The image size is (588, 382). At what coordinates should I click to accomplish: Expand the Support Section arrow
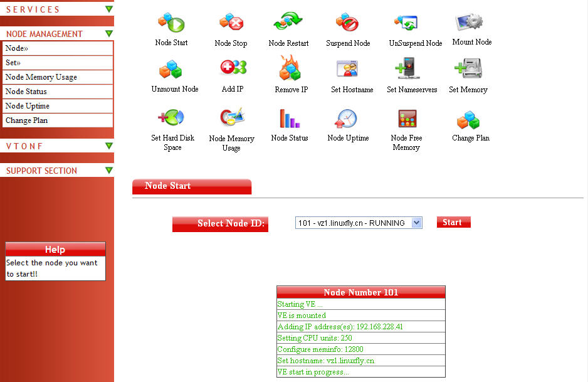[109, 171]
